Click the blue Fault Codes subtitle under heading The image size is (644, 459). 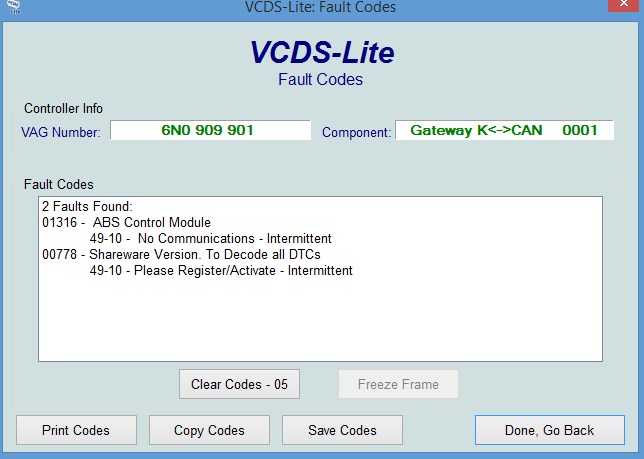coord(320,80)
